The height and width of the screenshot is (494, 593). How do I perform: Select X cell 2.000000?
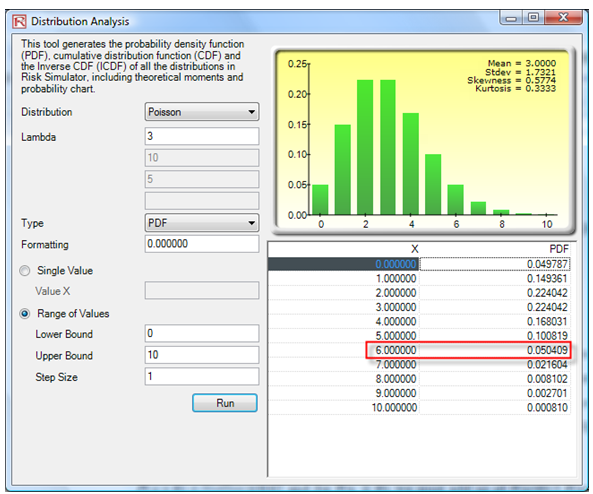coord(344,293)
